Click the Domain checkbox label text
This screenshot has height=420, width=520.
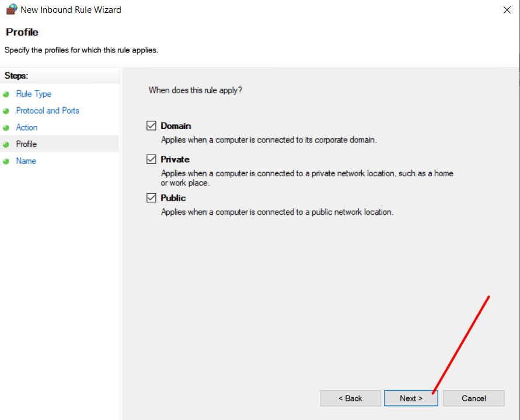(176, 126)
